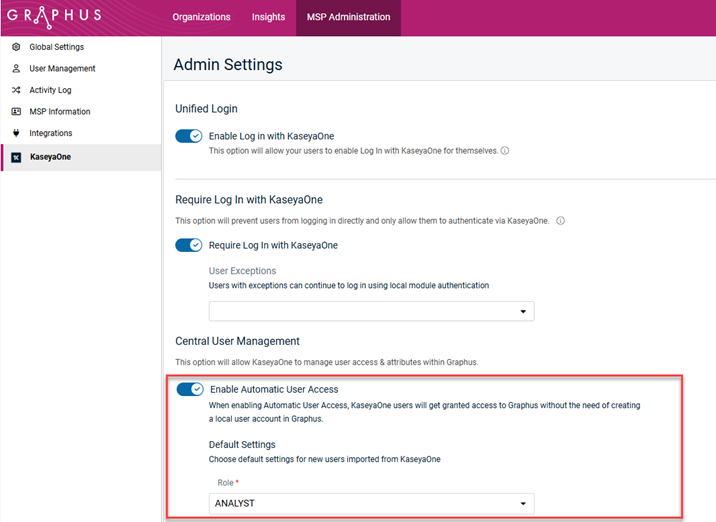This screenshot has width=716, height=522.
Task: Open the Insights tab
Action: [x=268, y=17]
